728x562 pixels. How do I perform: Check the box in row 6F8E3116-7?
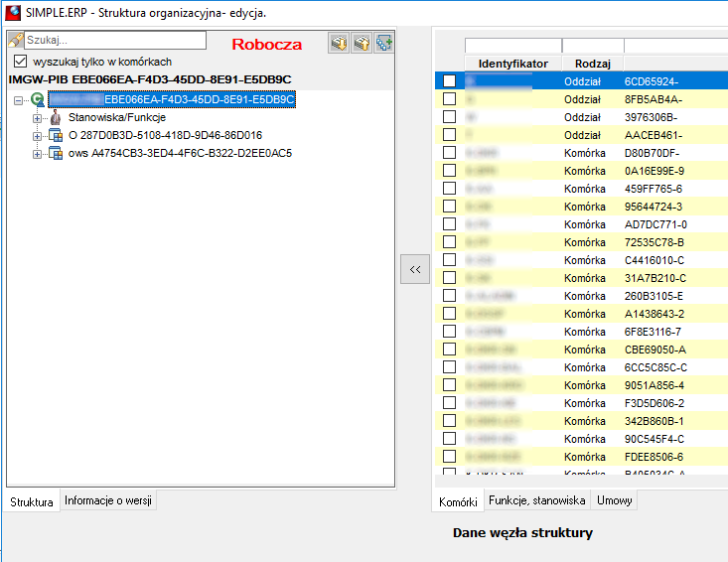coord(450,331)
